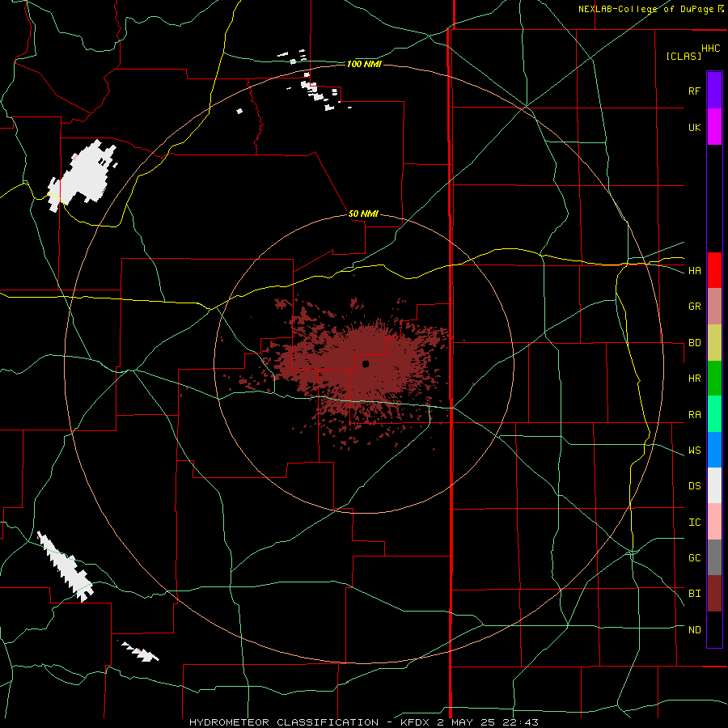Viewport: 728px width, 728px height.
Task: Click the black radar site dot at center
Action: point(366,363)
